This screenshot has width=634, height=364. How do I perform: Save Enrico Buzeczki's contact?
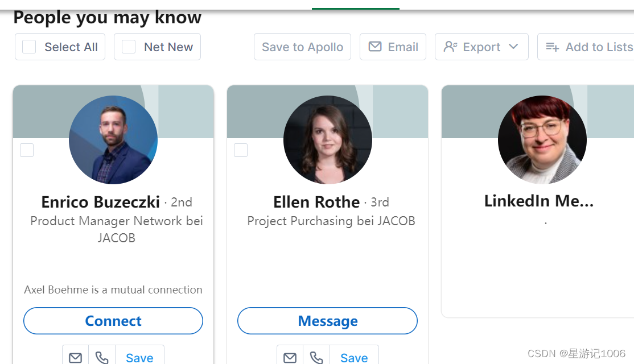coord(139,358)
